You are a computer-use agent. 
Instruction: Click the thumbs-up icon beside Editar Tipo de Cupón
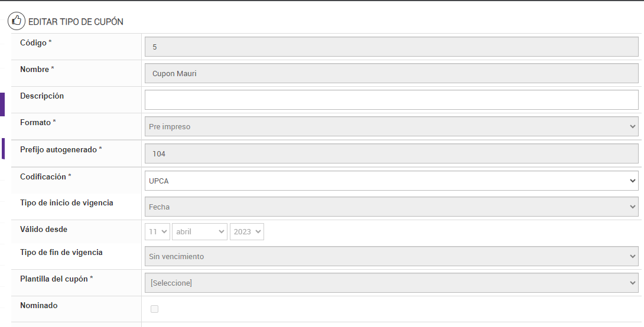(x=16, y=21)
